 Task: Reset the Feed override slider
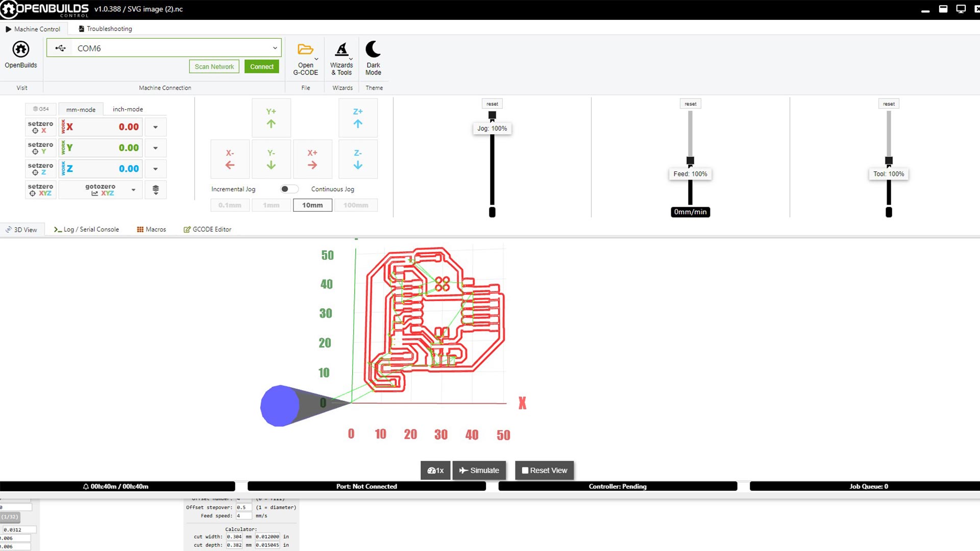pos(690,104)
